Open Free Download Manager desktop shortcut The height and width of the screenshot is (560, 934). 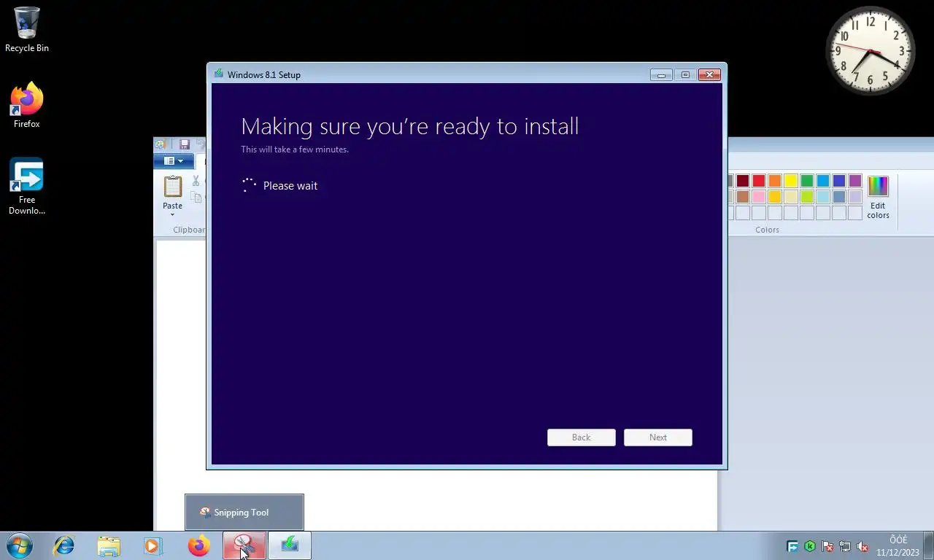point(27,186)
